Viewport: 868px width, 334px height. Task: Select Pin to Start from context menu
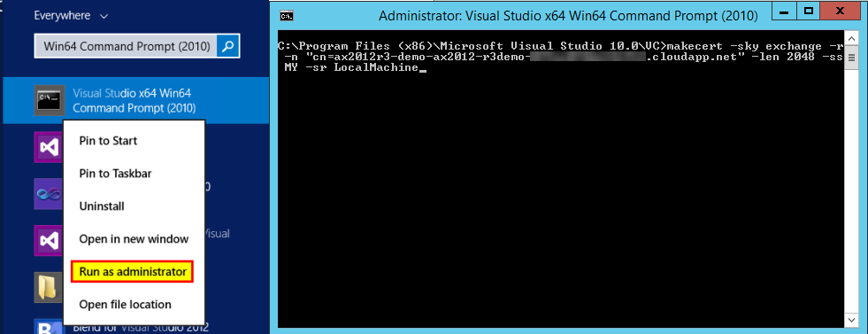pos(108,141)
